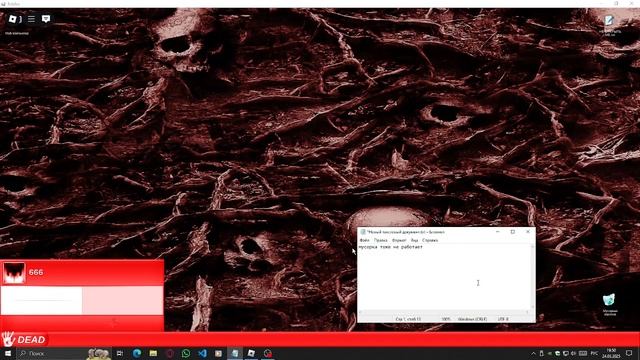The image size is (640, 360).
Task: Open the Формат menu in Notepad
Action: pyautogui.click(x=399, y=240)
